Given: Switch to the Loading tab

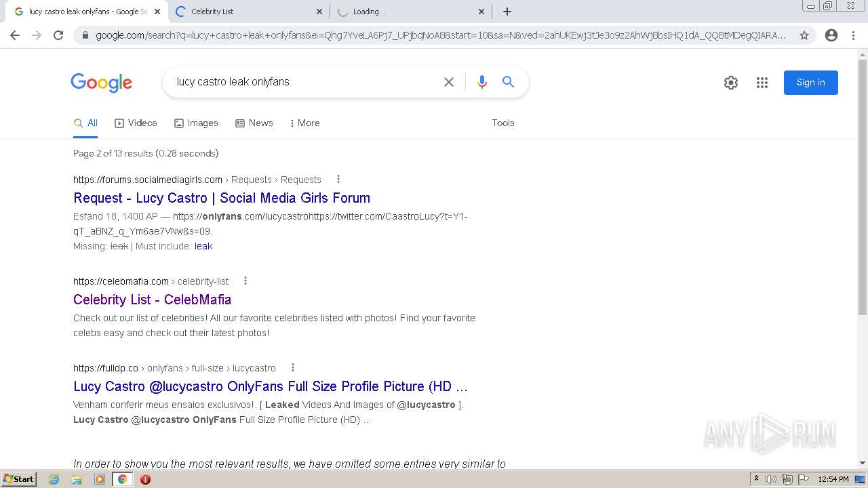Looking at the screenshot, I should click(x=411, y=12).
